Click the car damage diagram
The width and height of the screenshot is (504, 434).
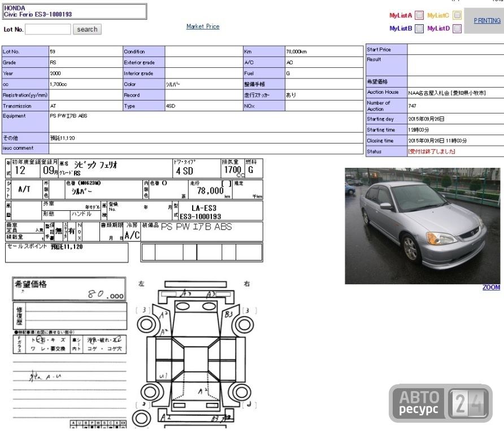[x=195, y=354]
